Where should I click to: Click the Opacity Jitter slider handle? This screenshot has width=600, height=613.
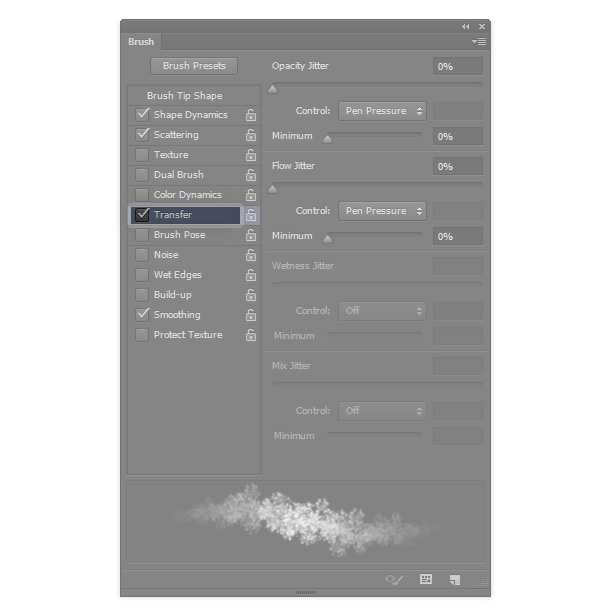(272, 89)
